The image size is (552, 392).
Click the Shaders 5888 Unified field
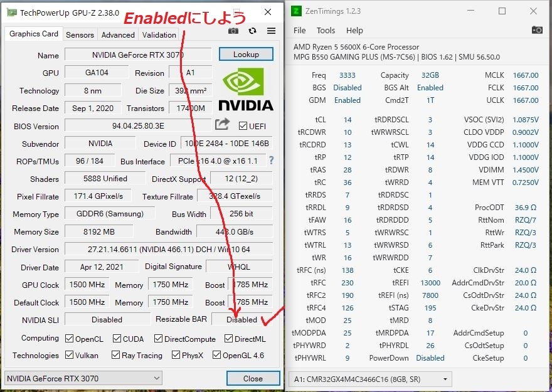click(x=105, y=178)
